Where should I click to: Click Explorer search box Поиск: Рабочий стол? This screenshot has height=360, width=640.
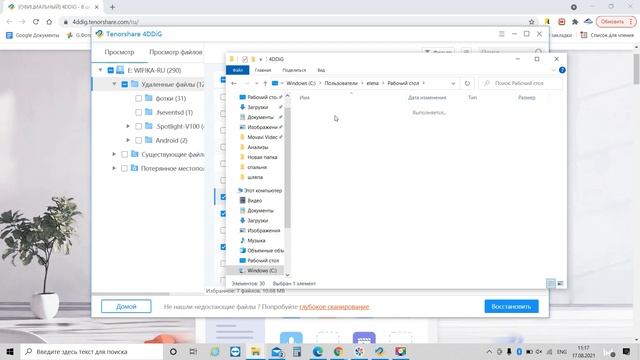click(x=521, y=83)
